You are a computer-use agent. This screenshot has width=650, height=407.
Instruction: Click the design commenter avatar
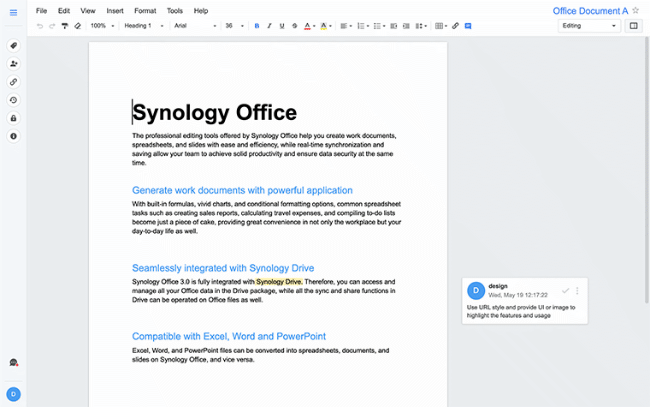coord(476,291)
